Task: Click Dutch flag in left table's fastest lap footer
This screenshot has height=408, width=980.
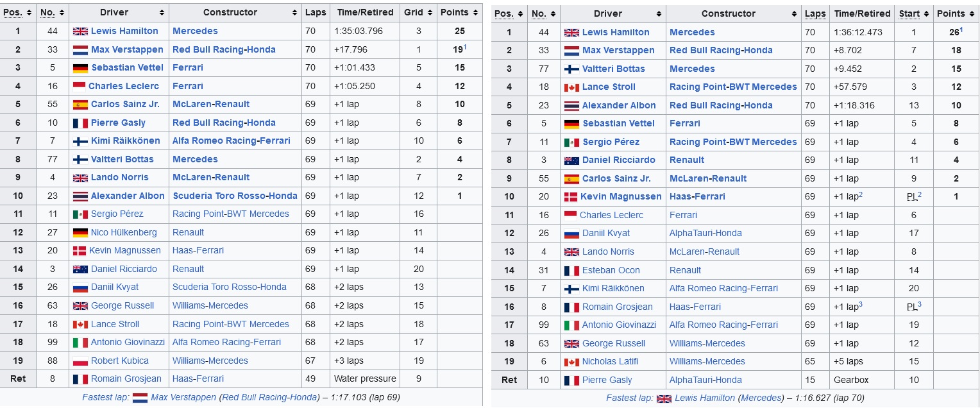Action: (140, 398)
